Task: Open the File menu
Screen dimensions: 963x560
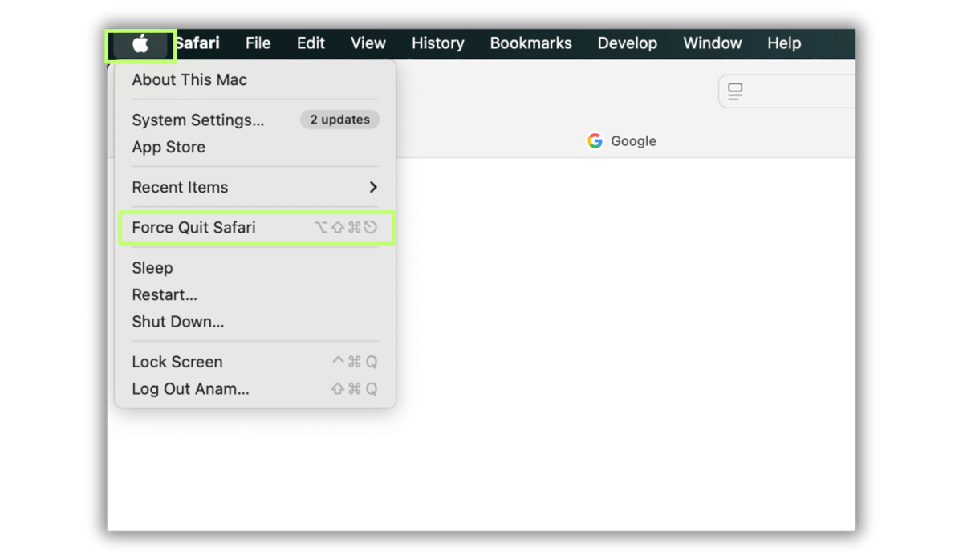Action: point(258,43)
